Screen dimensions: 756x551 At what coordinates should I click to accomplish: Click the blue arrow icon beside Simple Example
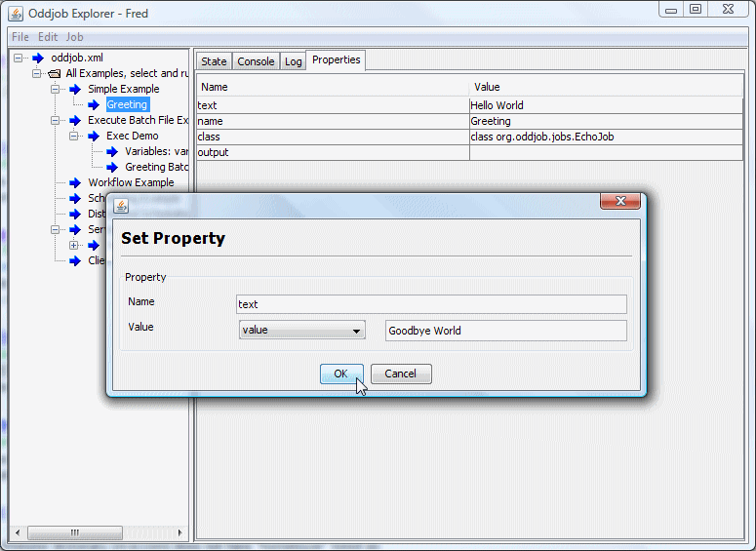point(75,89)
